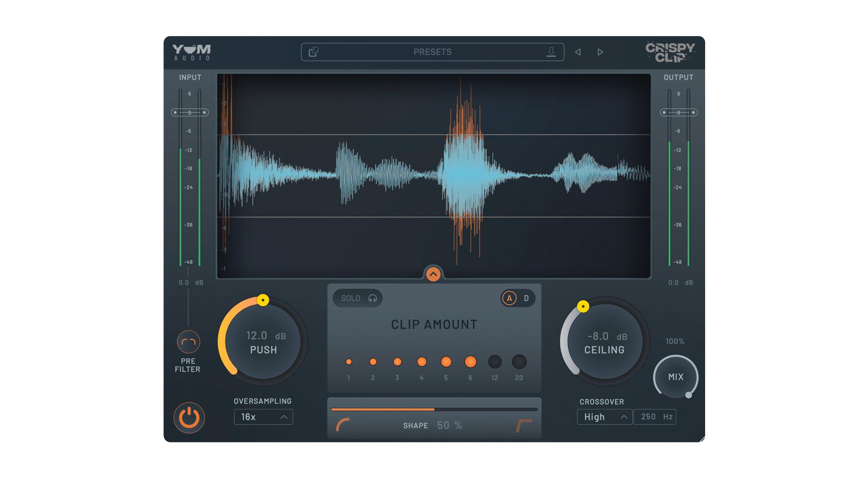Viewport: 868px width, 479px height.
Task: Open the Oversampling 16x dropdown
Action: pos(263,417)
